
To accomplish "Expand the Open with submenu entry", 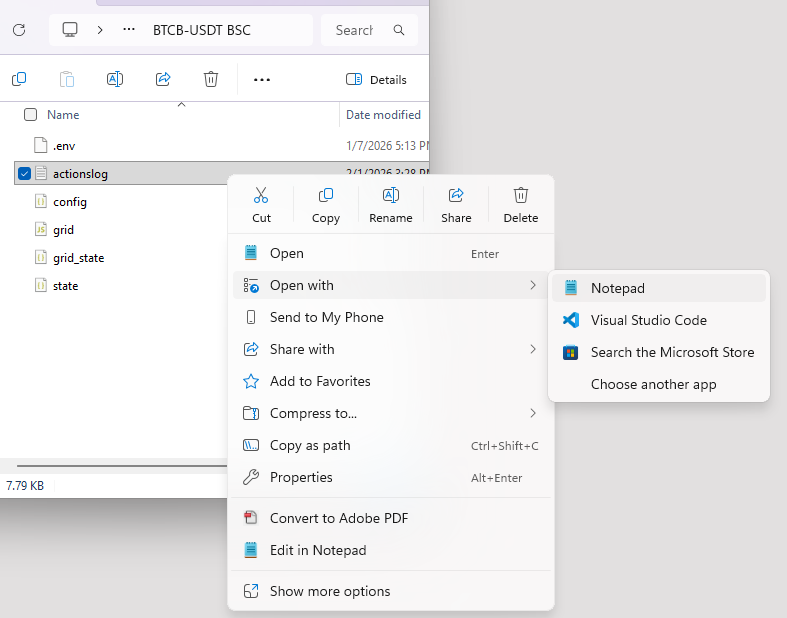I will click(390, 285).
